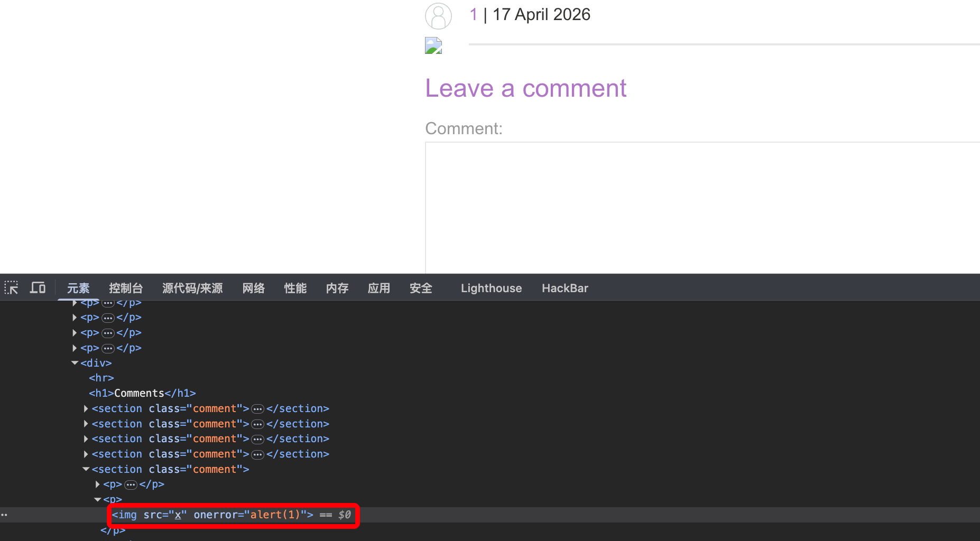Click the commenter avatar icon
980x541 pixels.
coord(438,16)
